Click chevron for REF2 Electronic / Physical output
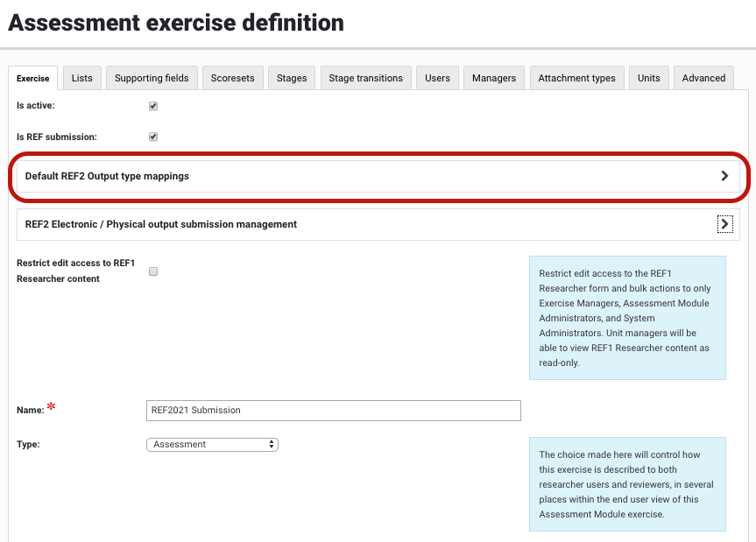Image resolution: width=756 pixels, height=542 pixels. pos(724,224)
